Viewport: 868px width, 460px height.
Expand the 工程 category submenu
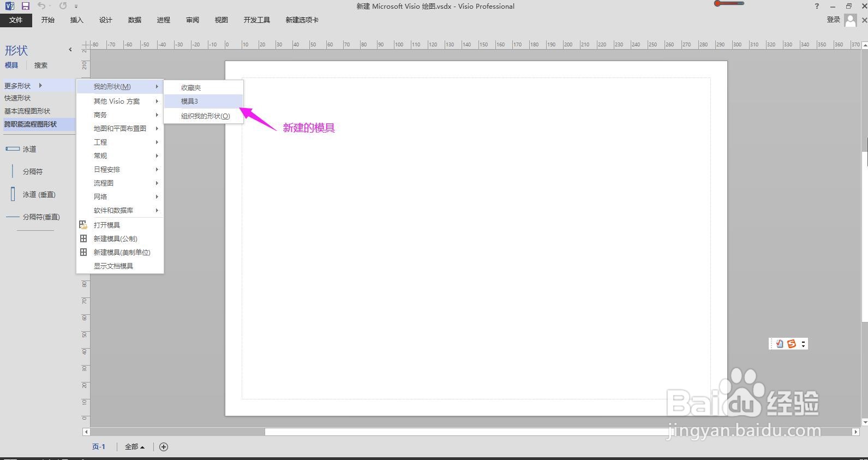pos(120,142)
